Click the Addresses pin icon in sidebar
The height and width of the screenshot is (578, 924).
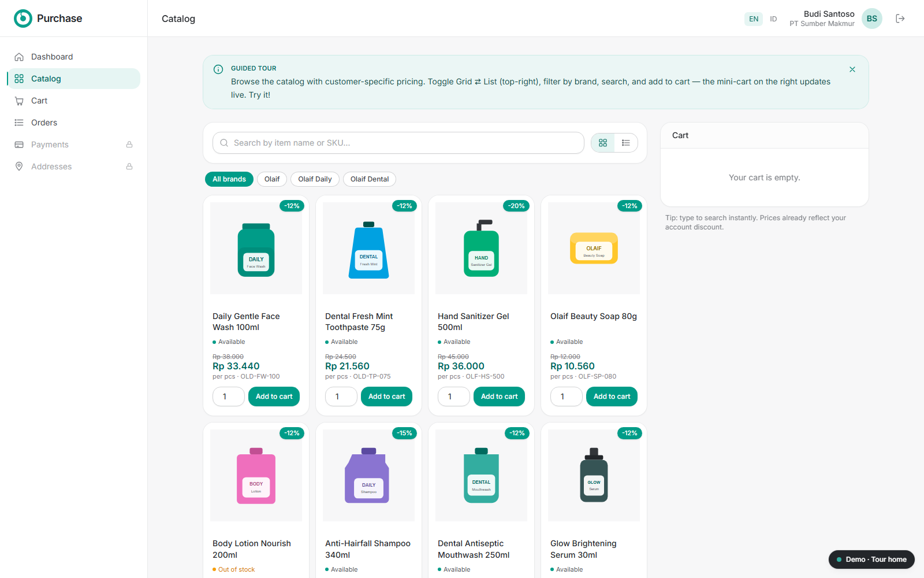(19, 166)
